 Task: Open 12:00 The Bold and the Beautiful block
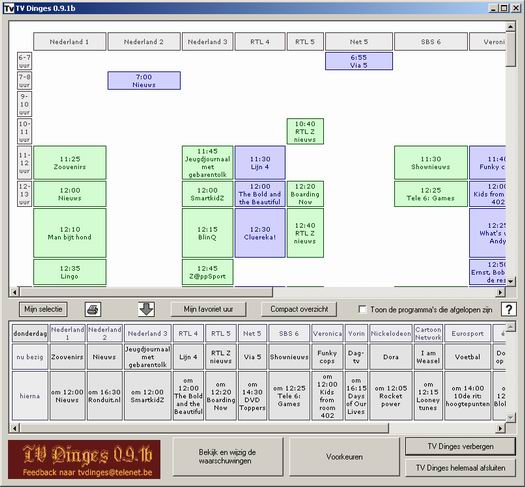pyautogui.click(x=260, y=194)
